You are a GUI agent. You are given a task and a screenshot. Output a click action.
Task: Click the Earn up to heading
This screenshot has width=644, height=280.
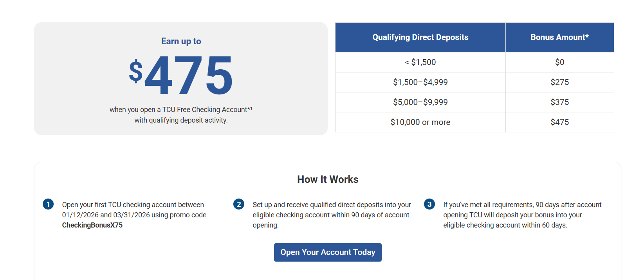click(x=181, y=41)
